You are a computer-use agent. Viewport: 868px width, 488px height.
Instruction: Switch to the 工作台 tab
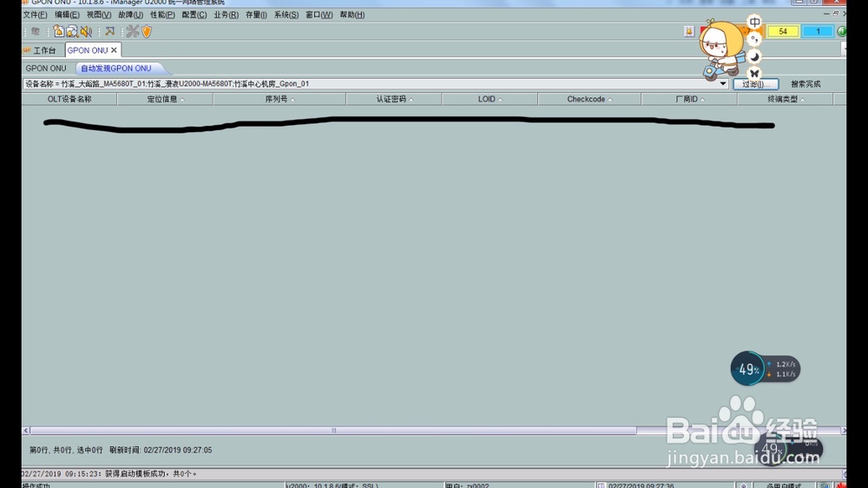43,50
